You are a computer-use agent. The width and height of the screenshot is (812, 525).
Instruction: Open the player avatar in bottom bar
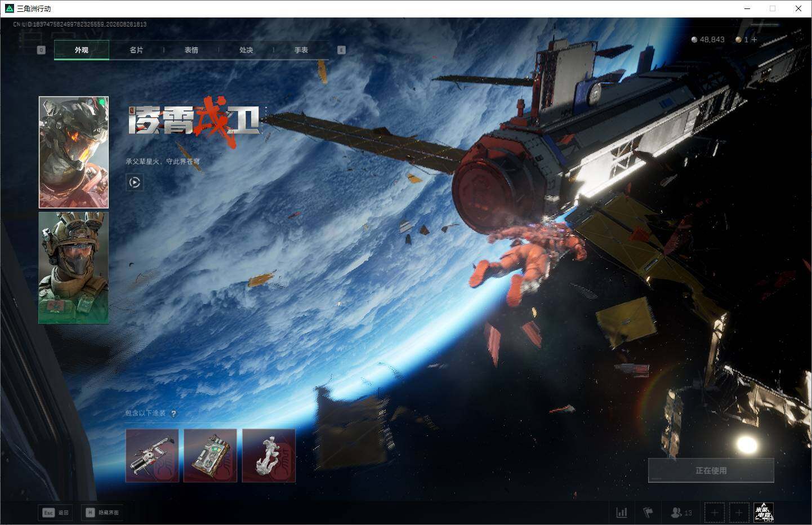click(x=764, y=513)
